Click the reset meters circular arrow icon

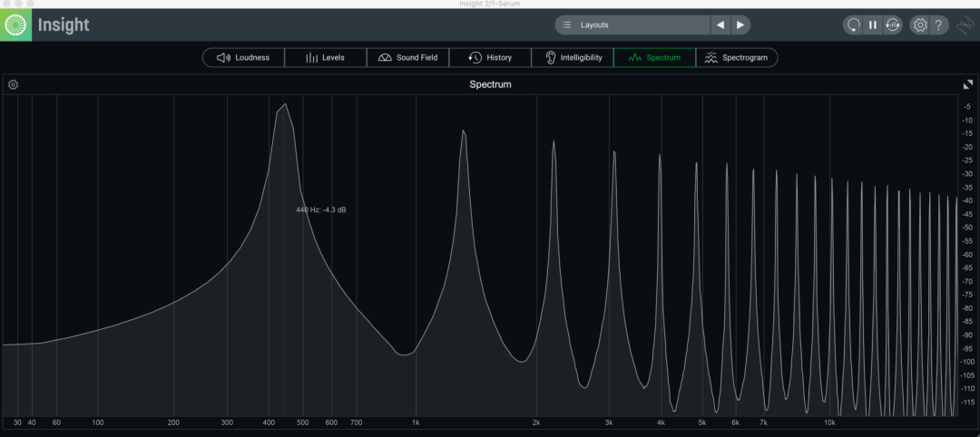point(852,25)
